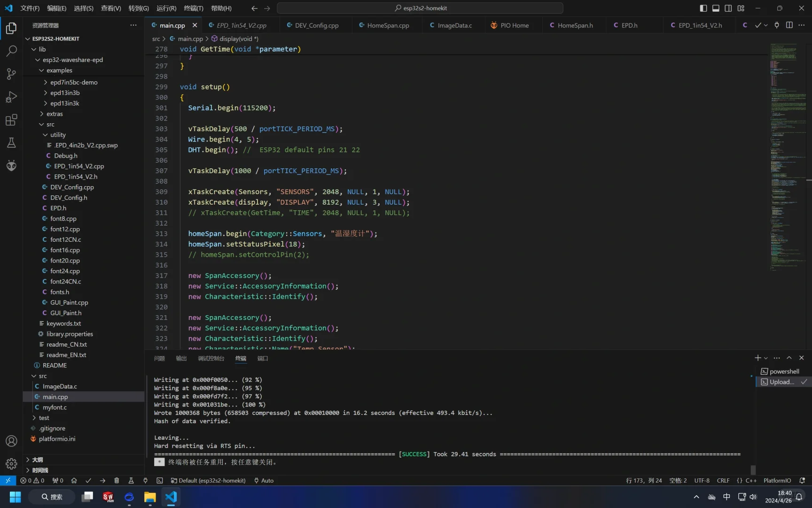The width and height of the screenshot is (812, 508).
Task: Switch to the 输出 panel tab
Action: (181, 358)
